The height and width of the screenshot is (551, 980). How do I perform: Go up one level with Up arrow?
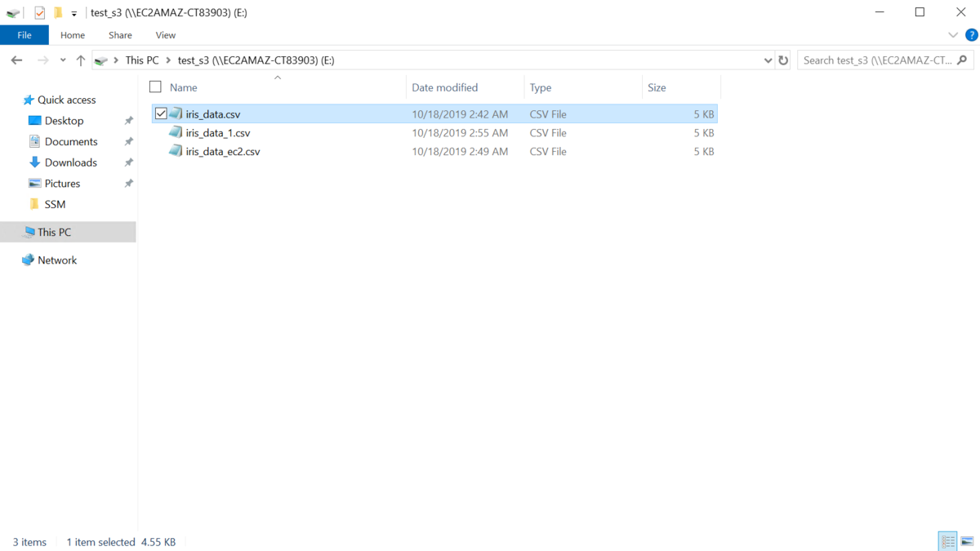[81, 60]
